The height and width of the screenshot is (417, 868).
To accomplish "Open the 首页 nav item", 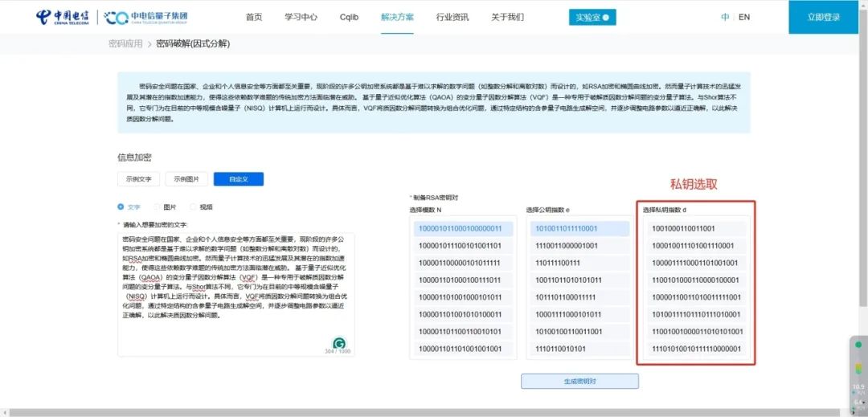I will (x=254, y=17).
